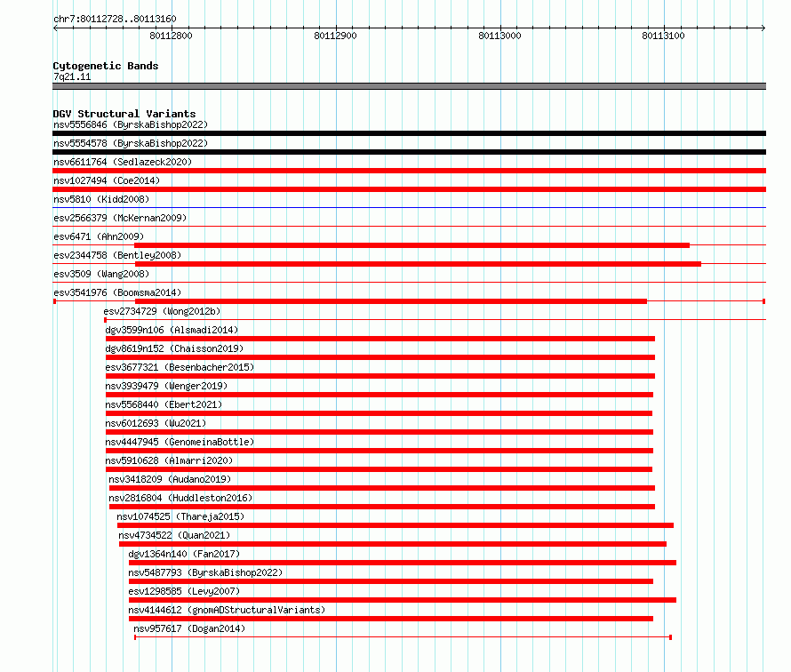Click the nsv5556846 (ByrskaBishop2022) label
The width and height of the screenshot is (791, 672).
pos(131,124)
